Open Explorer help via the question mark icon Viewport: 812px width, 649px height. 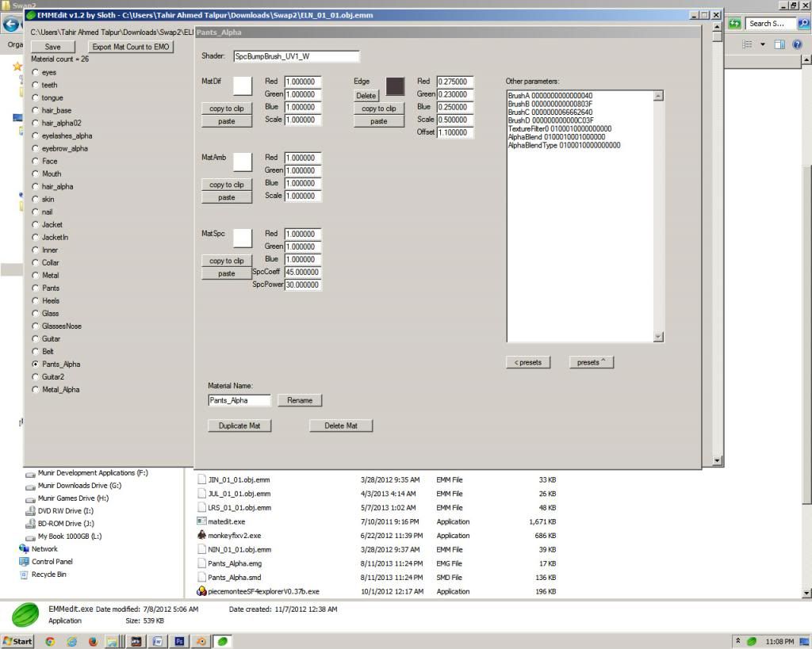(797, 44)
